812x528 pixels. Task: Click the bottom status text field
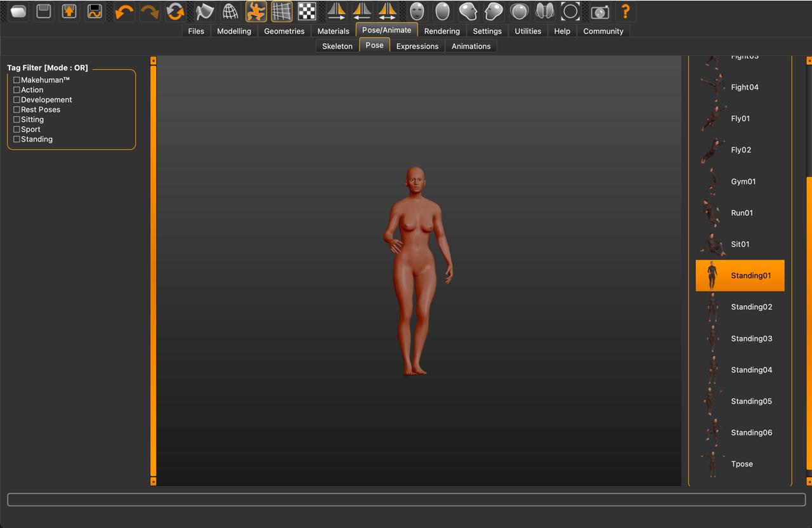coord(406,499)
